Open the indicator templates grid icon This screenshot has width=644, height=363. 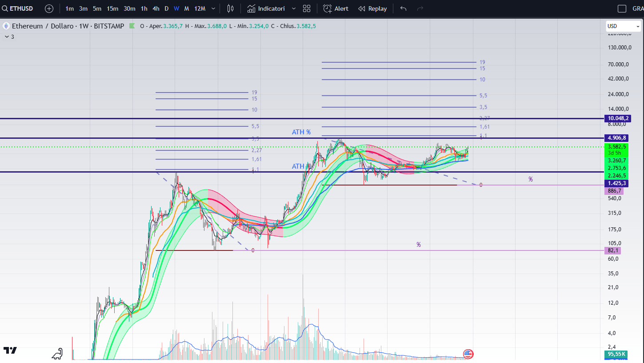pos(307,8)
